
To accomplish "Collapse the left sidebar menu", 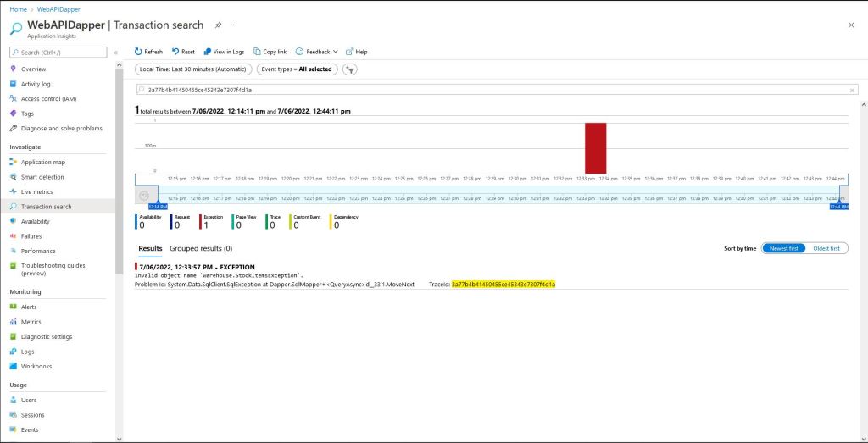I will pos(116,53).
